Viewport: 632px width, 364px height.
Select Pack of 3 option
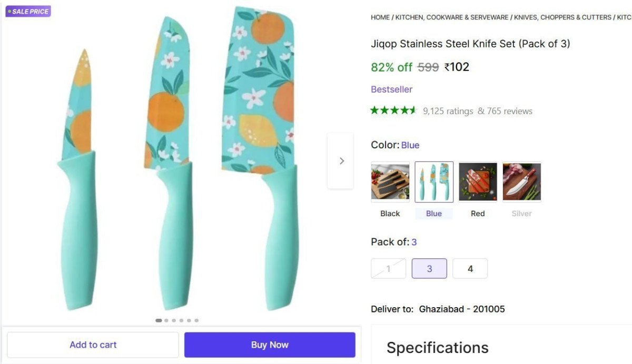pyautogui.click(x=429, y=268)
